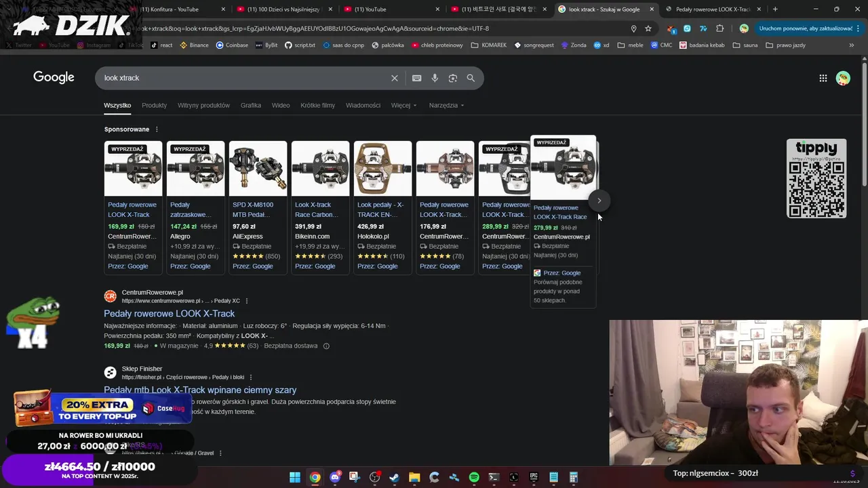
Task: Open OBS Studio from the taskbar
Action: (x=374, y=477)
